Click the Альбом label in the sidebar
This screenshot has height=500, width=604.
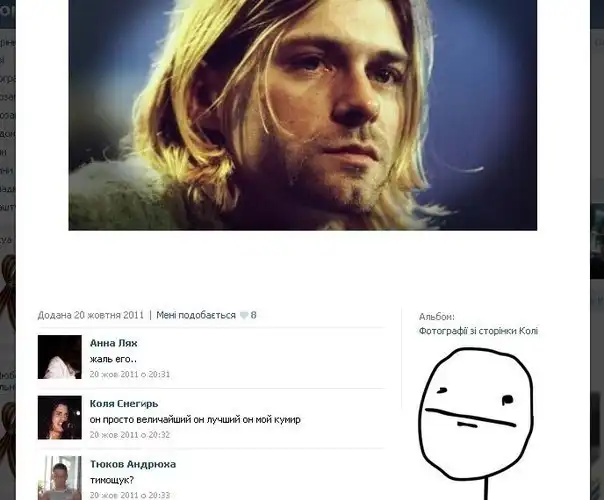[x=437, y=317]
